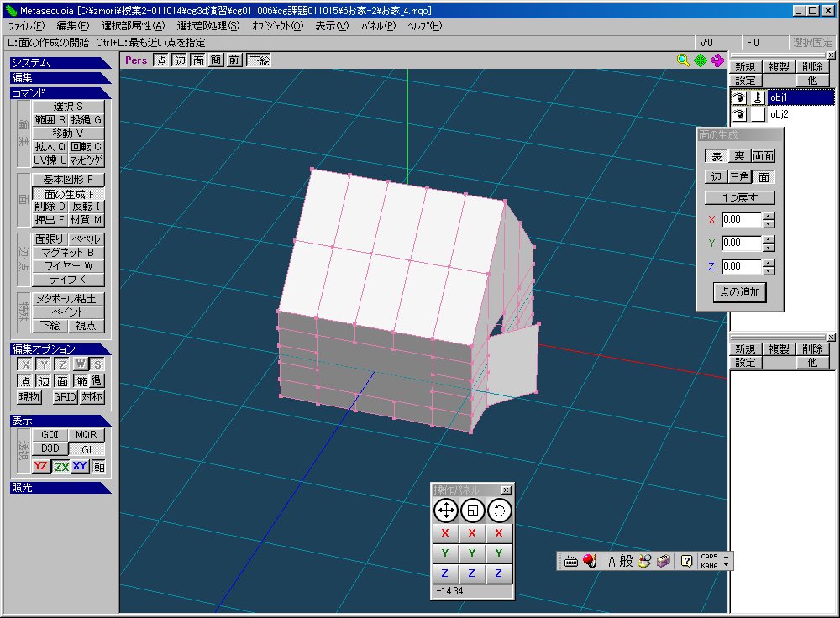Select the scale mode in 操作パネル
Viewport: 840px width, 618px height.
(x=472, y=511)
